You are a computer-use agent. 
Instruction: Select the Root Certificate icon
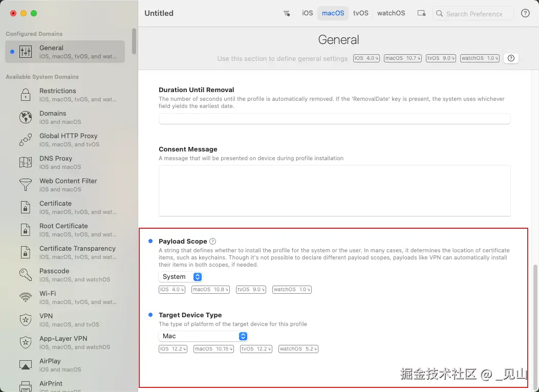26,230
